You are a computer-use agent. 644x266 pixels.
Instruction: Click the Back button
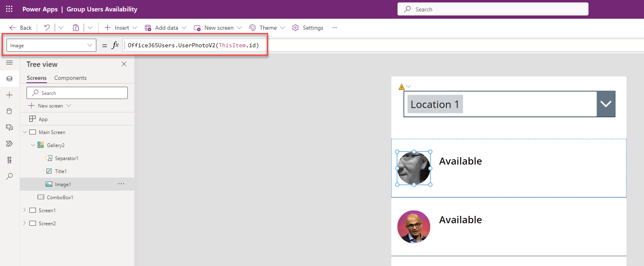point(21,28)
